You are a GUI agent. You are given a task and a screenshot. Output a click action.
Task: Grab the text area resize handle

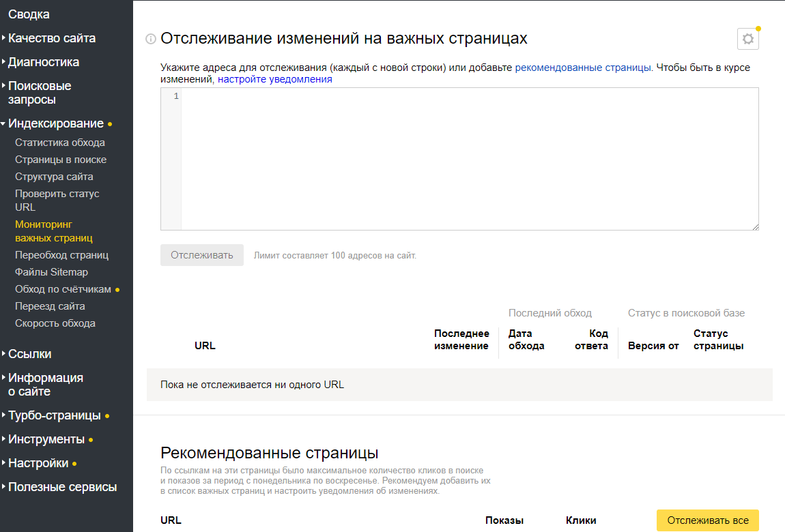tap(756, 227)
